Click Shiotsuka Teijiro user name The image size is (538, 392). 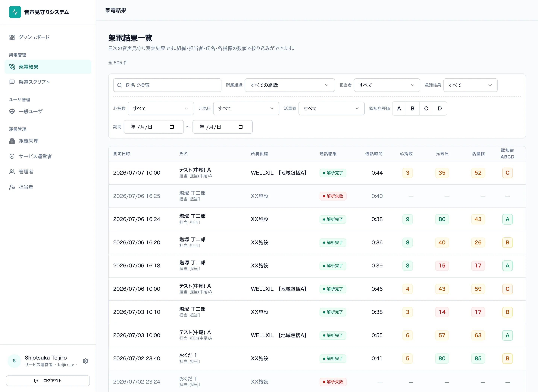[46, 358]
